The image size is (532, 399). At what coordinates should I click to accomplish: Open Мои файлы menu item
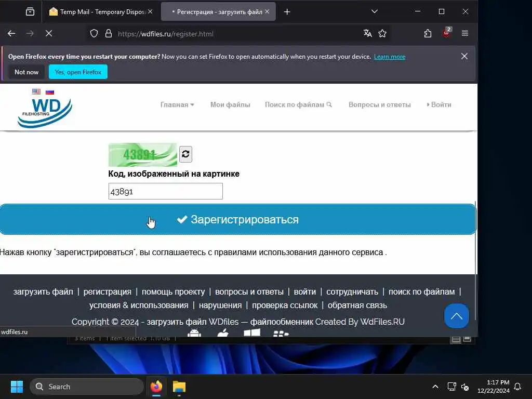click(230, 105)
